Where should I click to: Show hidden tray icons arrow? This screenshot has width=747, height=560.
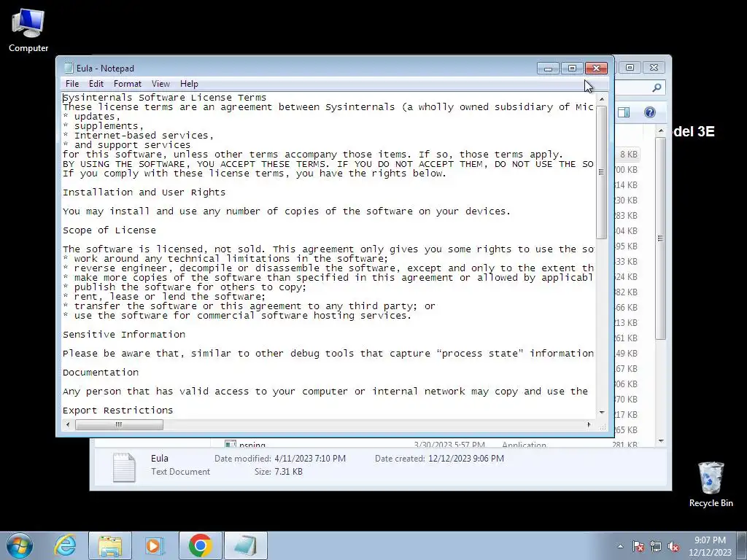620,546
